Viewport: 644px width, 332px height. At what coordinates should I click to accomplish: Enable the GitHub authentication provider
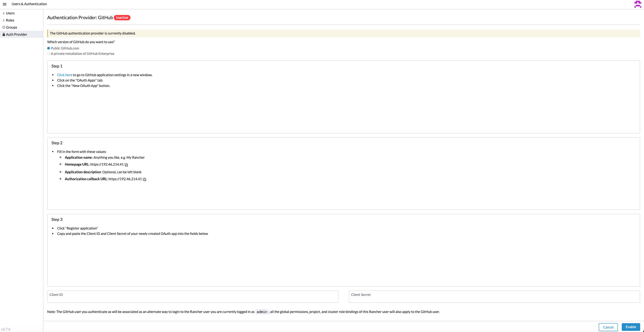pos(631,327)
